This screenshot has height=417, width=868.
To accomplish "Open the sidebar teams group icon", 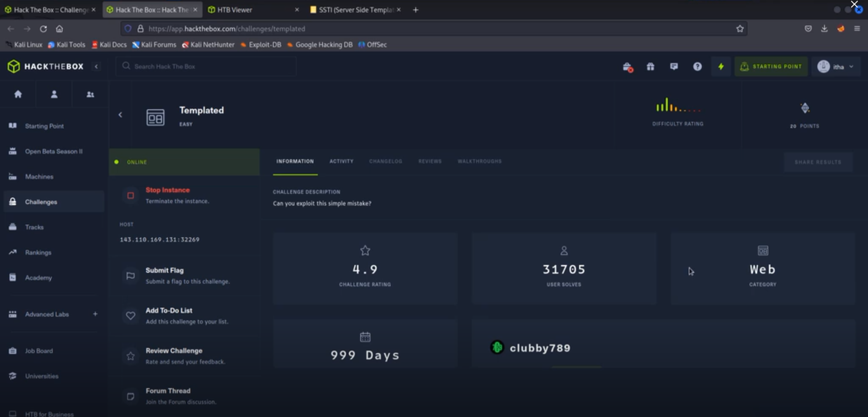I will (90, 94).
